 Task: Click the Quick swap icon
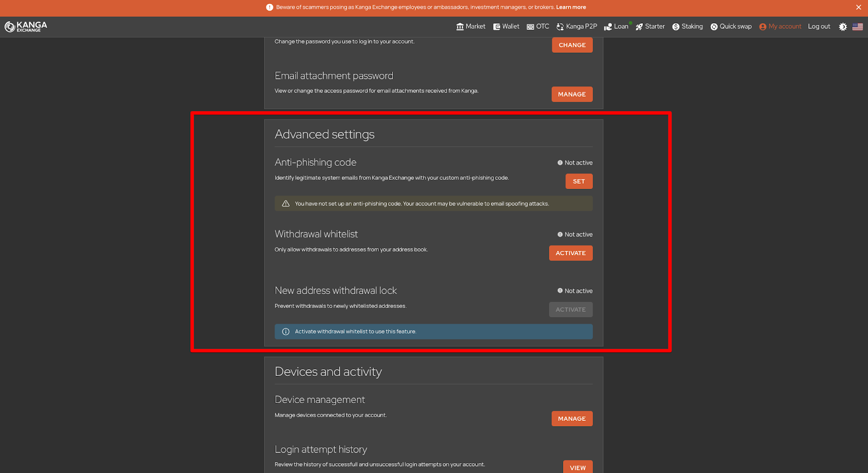click(x=714, y=27)
